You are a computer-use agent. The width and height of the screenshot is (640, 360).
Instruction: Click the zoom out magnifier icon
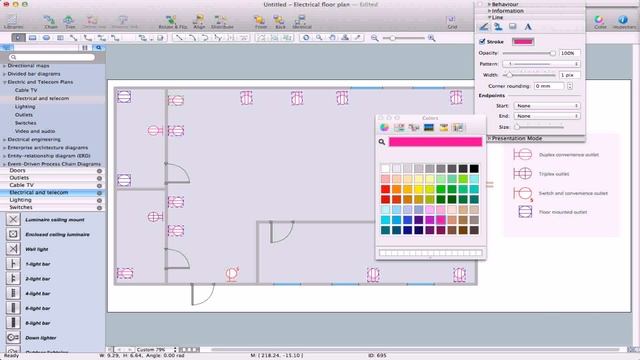click(x=374, y=38)
